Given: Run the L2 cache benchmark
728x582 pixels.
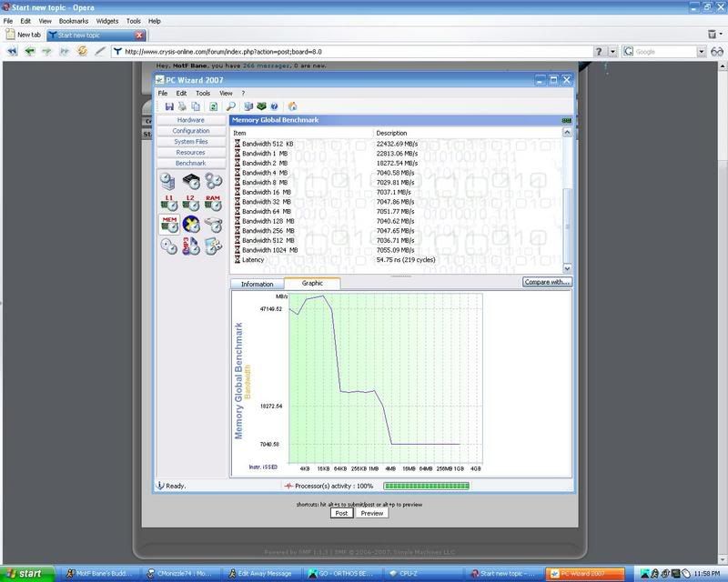Looking at the screenshot, I should [191, 203].
